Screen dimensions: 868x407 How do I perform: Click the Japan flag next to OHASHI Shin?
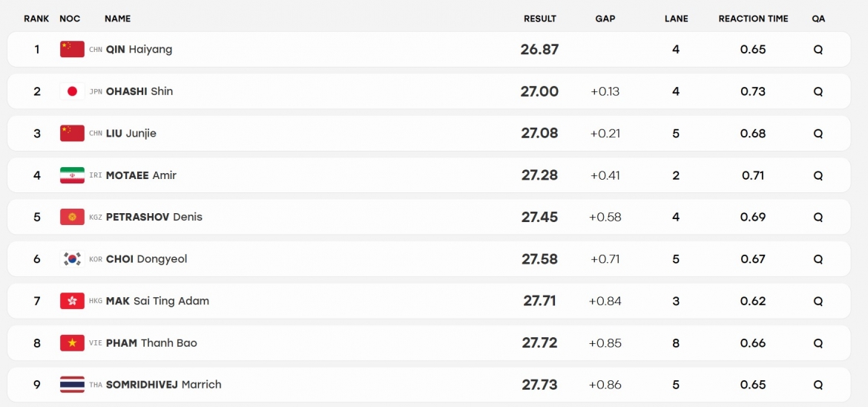[x=72, y=91]
